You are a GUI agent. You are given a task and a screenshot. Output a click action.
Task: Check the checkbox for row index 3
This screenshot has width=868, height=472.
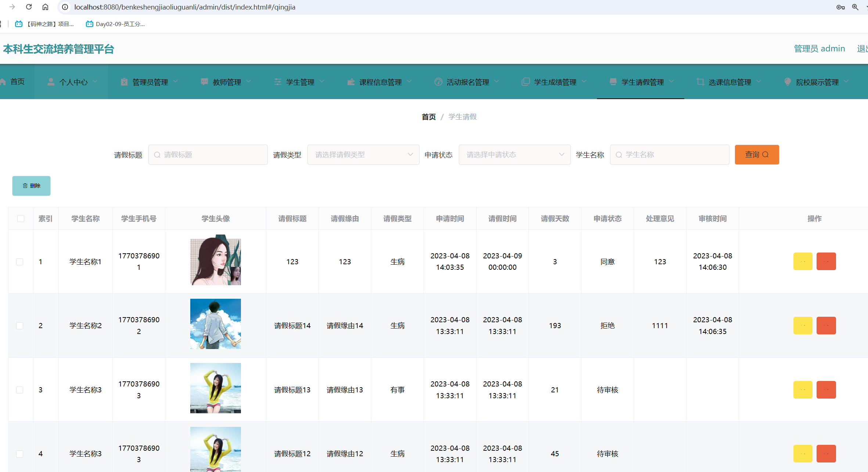20,390
